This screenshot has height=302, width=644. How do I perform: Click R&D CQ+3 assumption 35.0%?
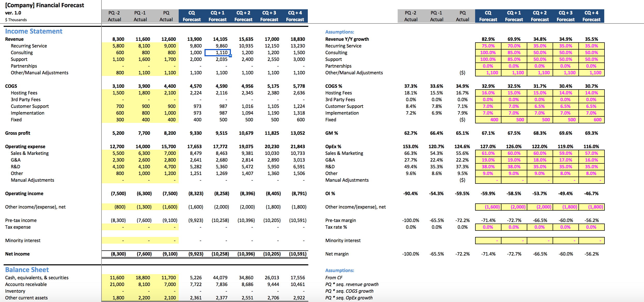(x=566, y=167)
